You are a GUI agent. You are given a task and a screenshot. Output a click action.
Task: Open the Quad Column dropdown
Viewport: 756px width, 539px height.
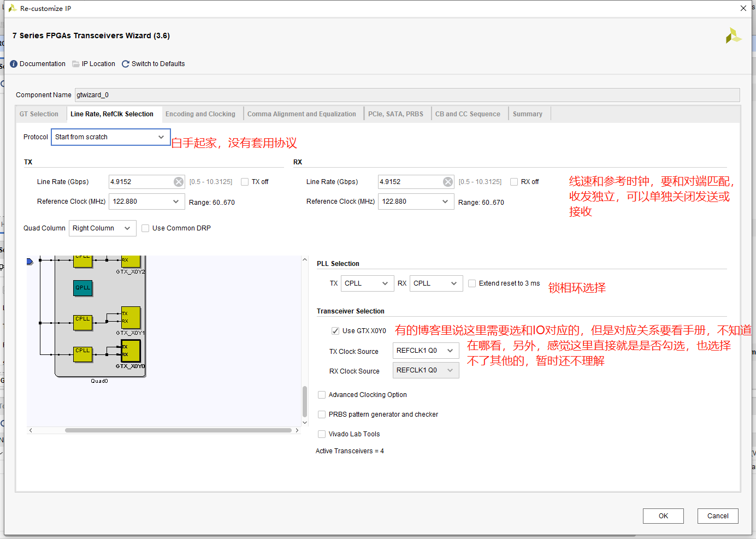pos(103,228)
